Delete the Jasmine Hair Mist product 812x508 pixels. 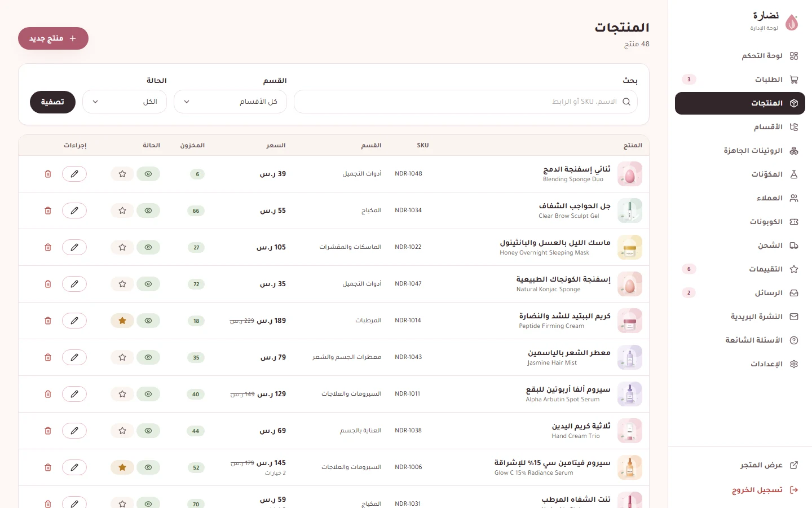[x=48, y=357]
